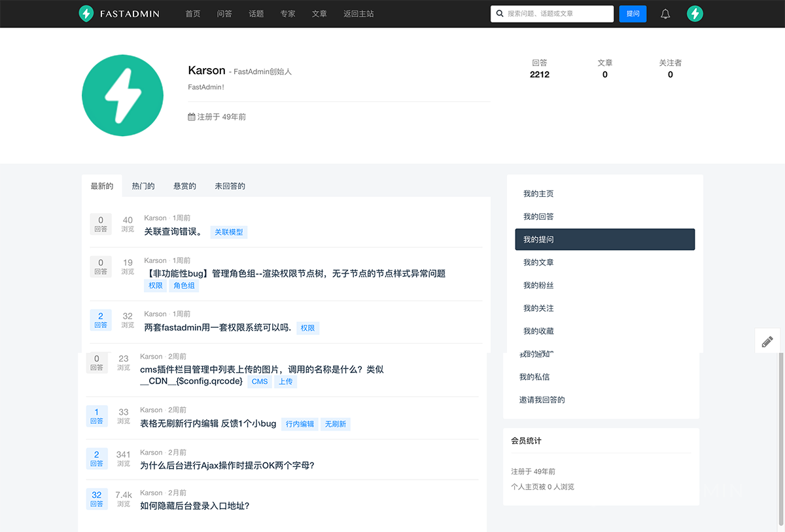The height and width of the screenshot is (532, 785).
Task: Open 我的私信 in the sidebar
Action: pos(534,377)
